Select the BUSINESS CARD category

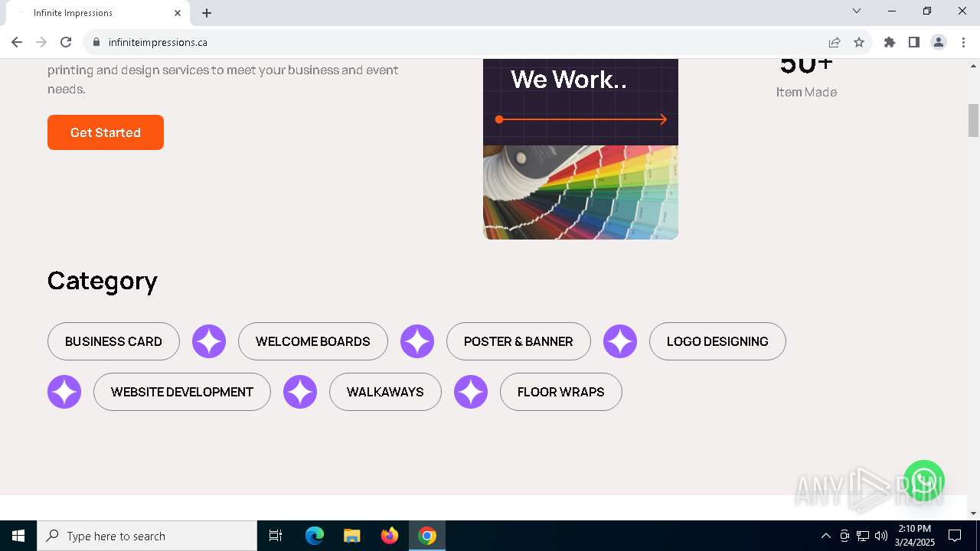[x=113, y=341]
